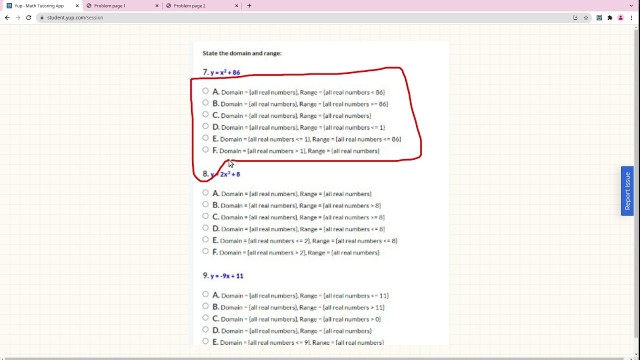Select option B for question 8
This screenshot has width=640, height=360.
click(x=205, y=204)
